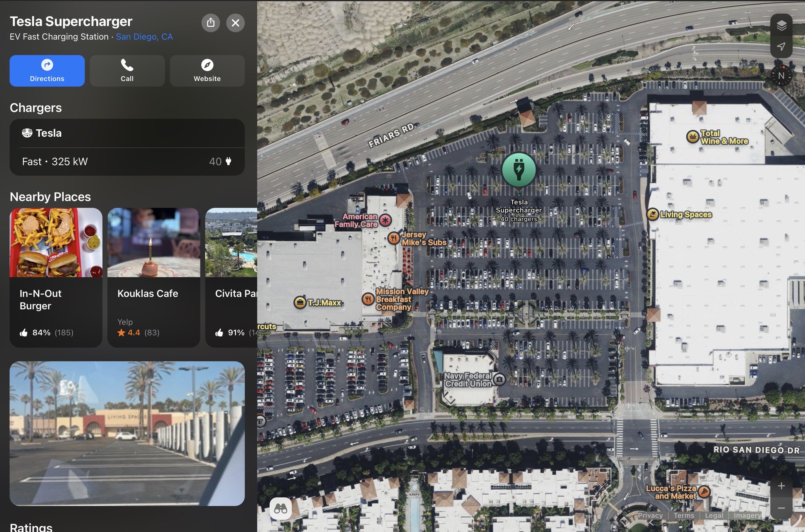
Task: Open the Terms link on the map
Action: (x=684, y=515)
